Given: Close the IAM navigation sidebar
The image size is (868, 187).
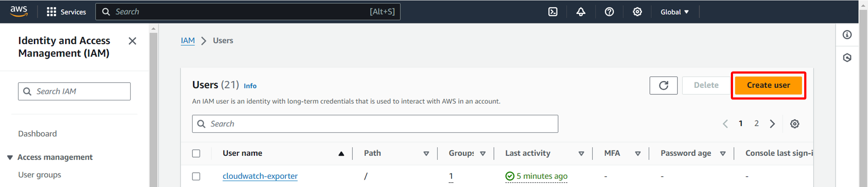Looking at the screenshot, I should click(132, 41).
